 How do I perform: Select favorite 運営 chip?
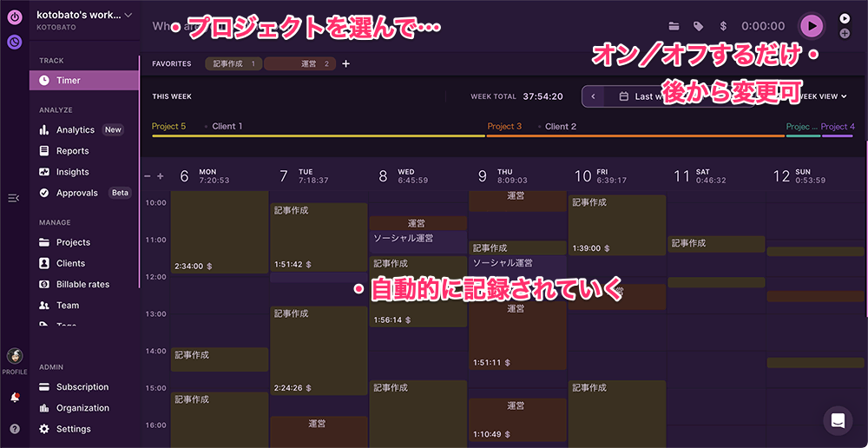click(x=300, y=63)
